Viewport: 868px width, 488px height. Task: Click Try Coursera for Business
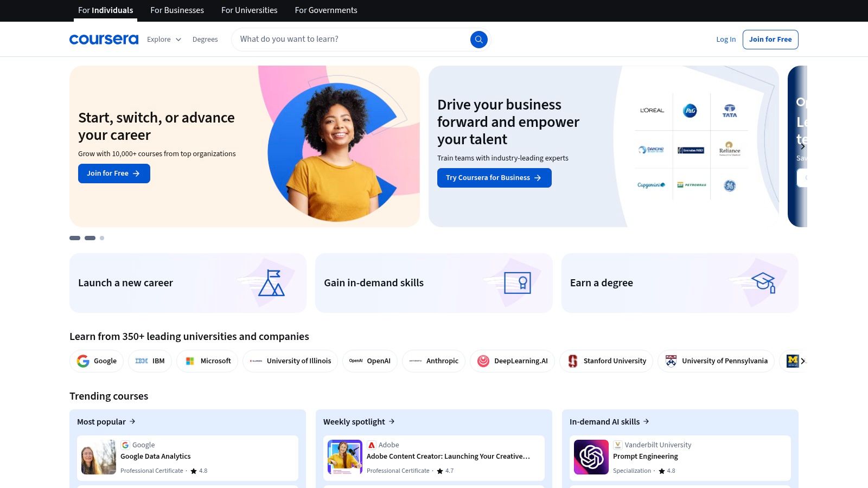pyautogui.click(x=494, y=177)
